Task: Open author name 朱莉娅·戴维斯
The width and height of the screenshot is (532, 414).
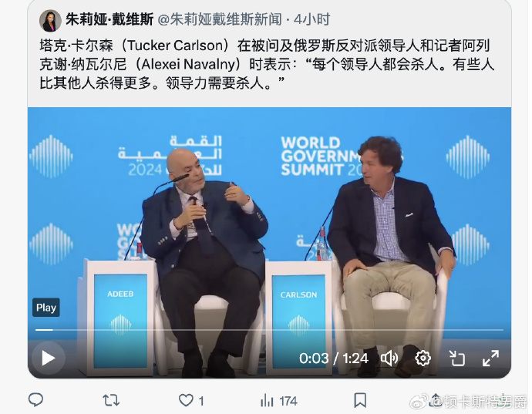Action: [109, 19]
